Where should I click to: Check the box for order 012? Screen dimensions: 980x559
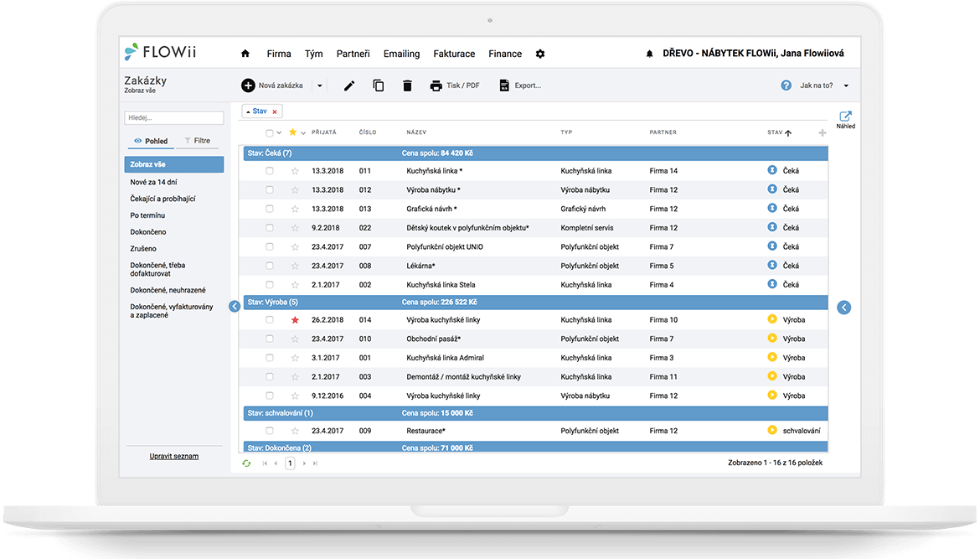tap(270, 189)
